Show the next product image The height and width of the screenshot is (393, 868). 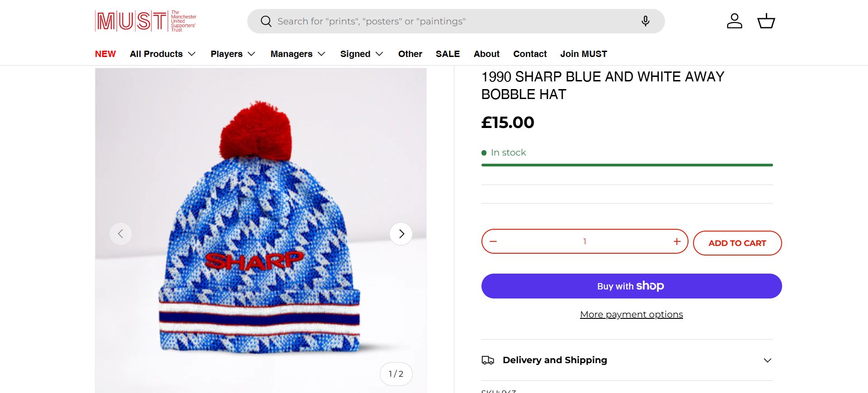pyautogui.click(x=401, y=234)
